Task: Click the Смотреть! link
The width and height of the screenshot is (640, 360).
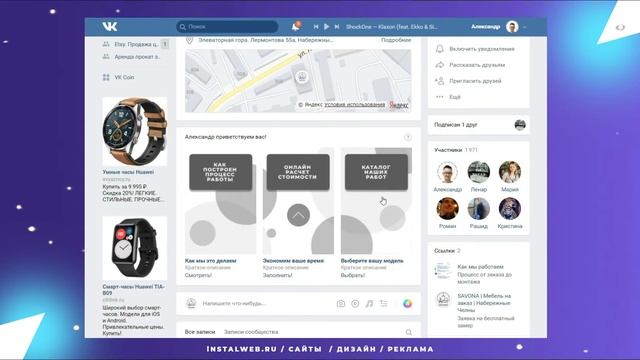Action: [x=198, y=276]
